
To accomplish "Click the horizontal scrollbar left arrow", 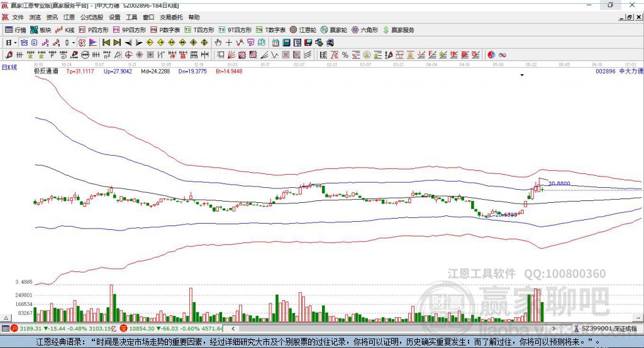I will pos(233,329).
